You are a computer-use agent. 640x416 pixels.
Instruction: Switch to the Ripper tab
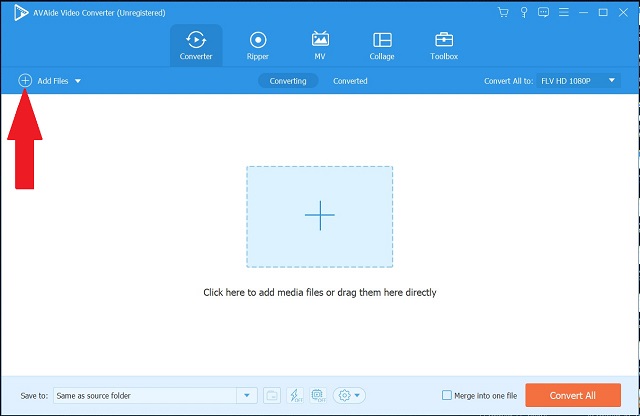click(258, 45)
